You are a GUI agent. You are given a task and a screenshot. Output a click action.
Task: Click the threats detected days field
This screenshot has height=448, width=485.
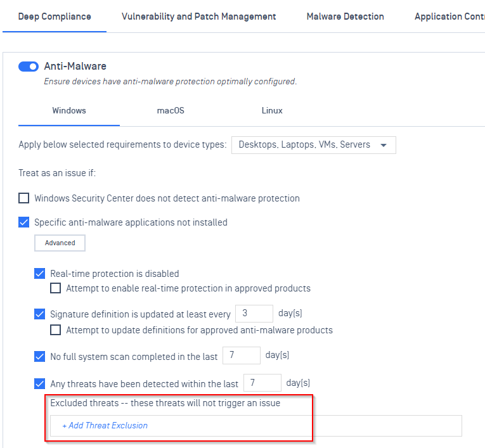[262, 383]
